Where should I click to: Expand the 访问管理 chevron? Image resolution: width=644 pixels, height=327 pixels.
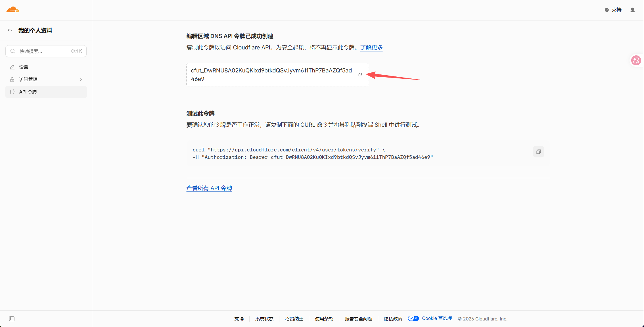tap(81, 80)
